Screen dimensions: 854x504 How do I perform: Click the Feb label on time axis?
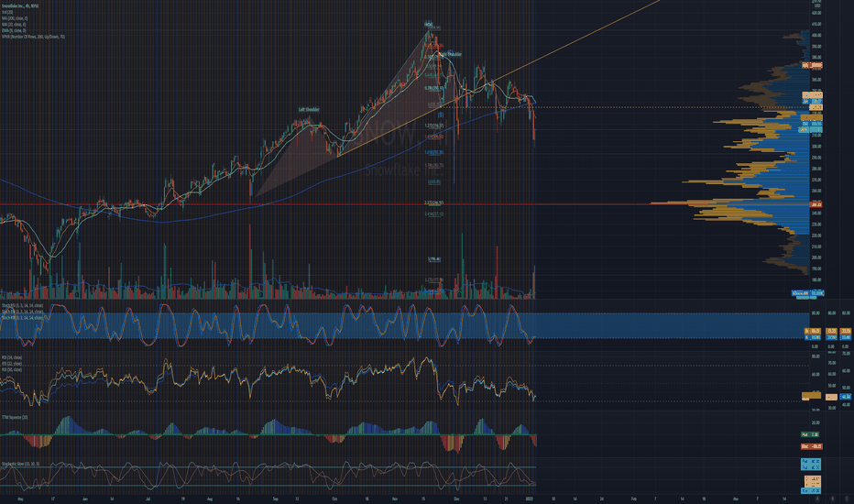(x=634, y=499)
